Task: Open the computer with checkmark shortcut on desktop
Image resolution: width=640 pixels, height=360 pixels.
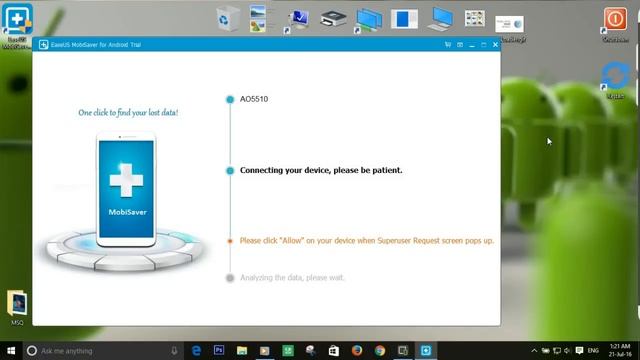Action: tap(297, 20)
